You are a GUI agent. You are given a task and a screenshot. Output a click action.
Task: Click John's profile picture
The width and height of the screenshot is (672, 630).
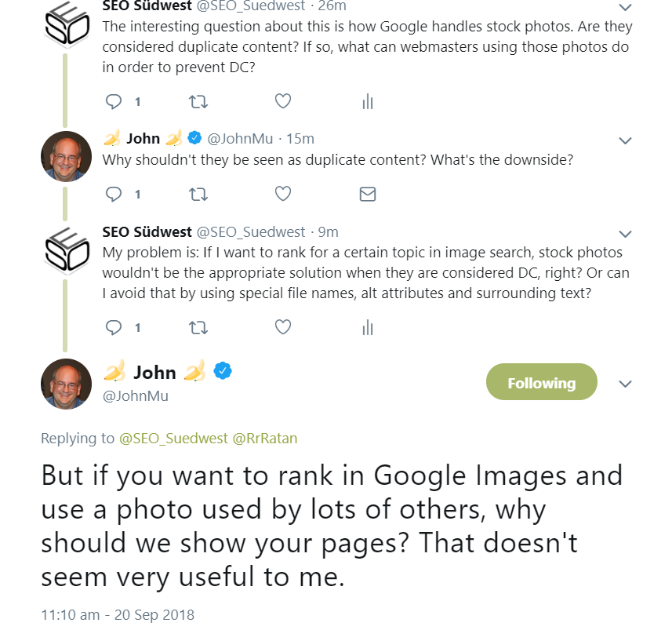66,384
